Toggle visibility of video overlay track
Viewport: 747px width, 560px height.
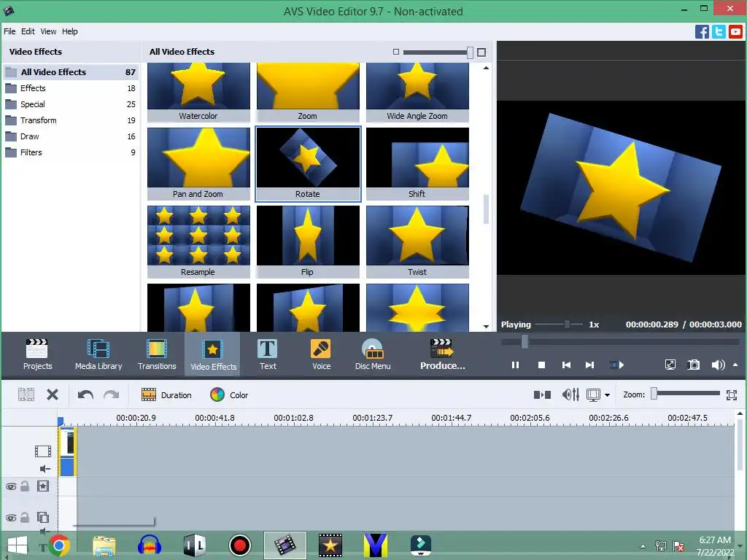pos(11,518)
